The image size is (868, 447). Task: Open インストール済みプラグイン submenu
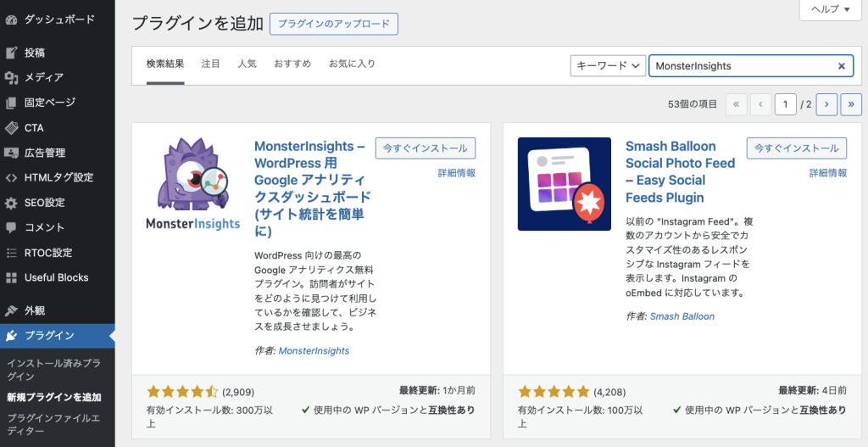point(53,370)
